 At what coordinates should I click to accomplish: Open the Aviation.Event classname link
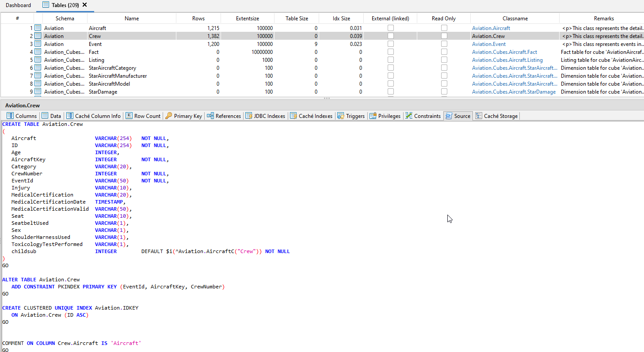click(x=489, y=44)
